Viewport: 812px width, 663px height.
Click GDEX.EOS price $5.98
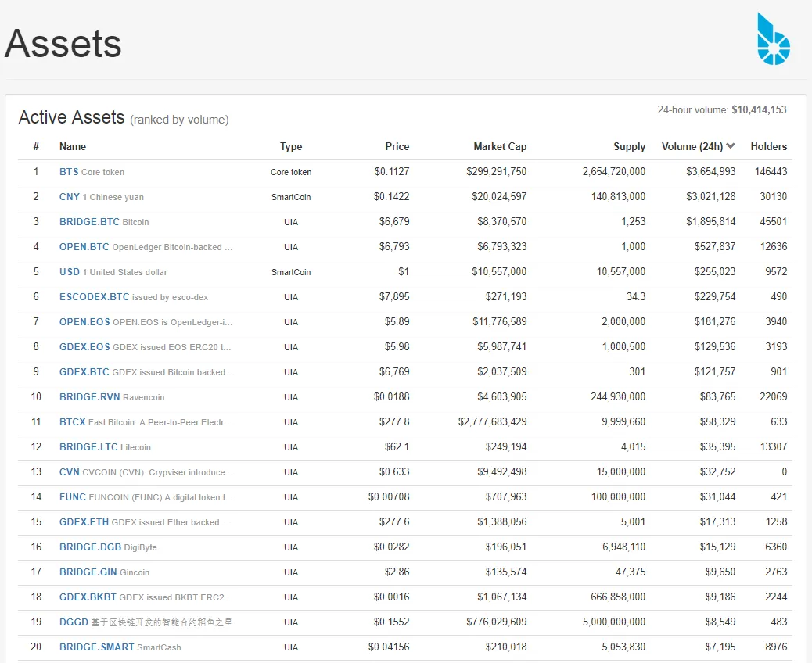click(397, 347)
